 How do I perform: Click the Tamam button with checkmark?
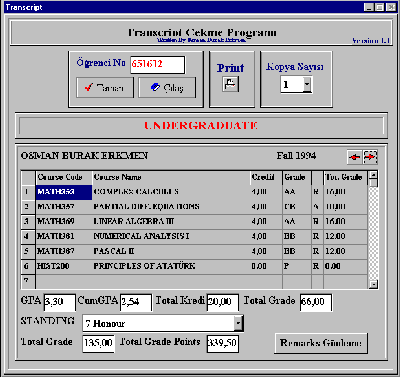[105, 88]
